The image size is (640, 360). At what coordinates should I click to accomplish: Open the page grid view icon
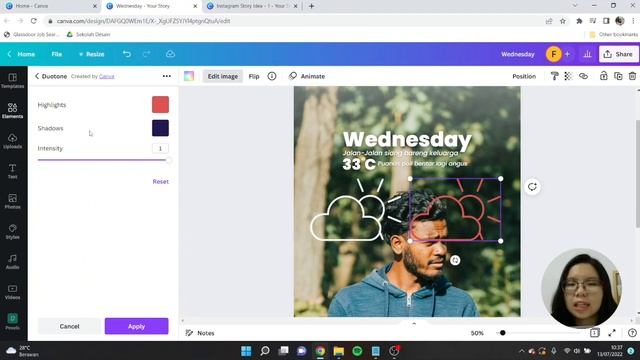click(594, 333)
